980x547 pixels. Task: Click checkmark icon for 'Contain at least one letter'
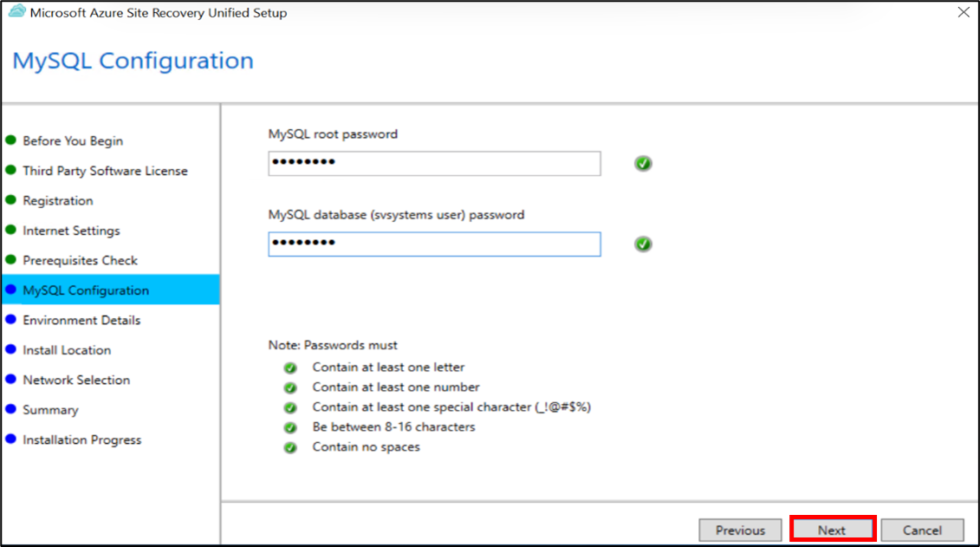[290, 368]
